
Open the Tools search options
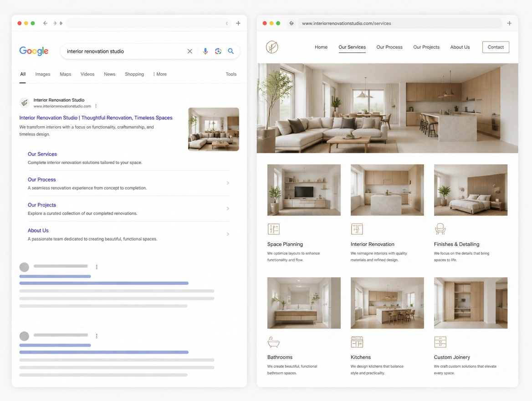coord(231,74)
